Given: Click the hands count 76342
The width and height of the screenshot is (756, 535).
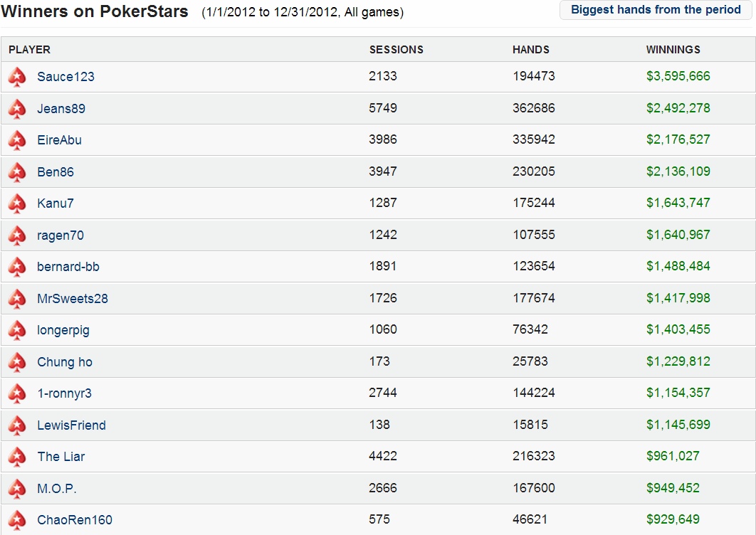Looking at the screenshot, I should click(530, 329).
